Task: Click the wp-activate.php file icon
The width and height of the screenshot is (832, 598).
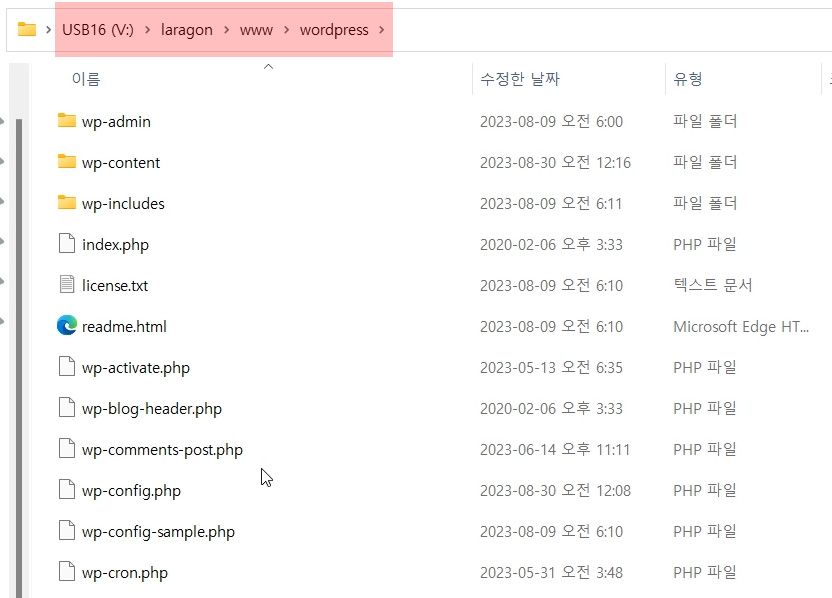Action: [66, 367]
